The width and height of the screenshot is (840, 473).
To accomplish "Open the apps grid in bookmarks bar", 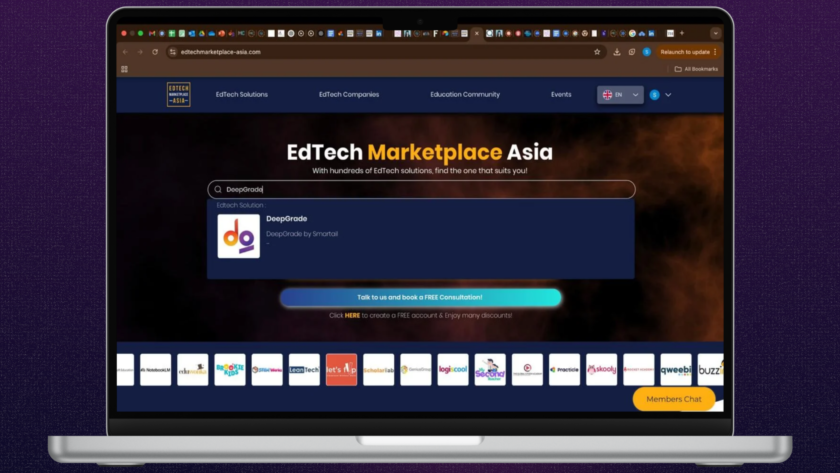I will click(124, 69).
